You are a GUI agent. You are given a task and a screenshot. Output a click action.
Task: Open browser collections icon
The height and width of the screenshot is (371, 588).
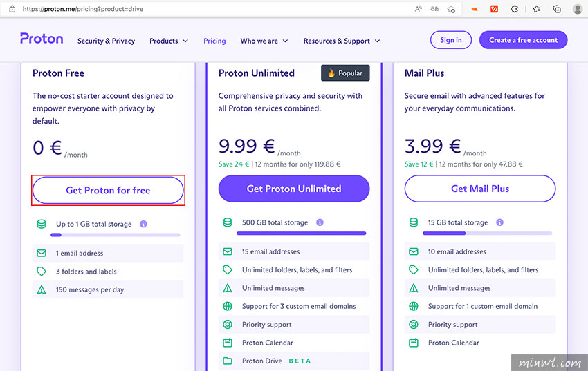557,9
